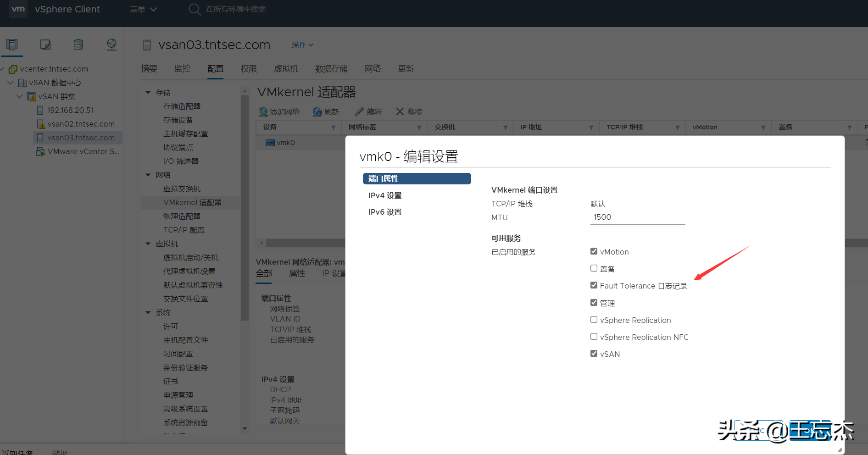Switch to the 权限 tab
This screenshot has height=455, width=868.
[x=249, y=69]
